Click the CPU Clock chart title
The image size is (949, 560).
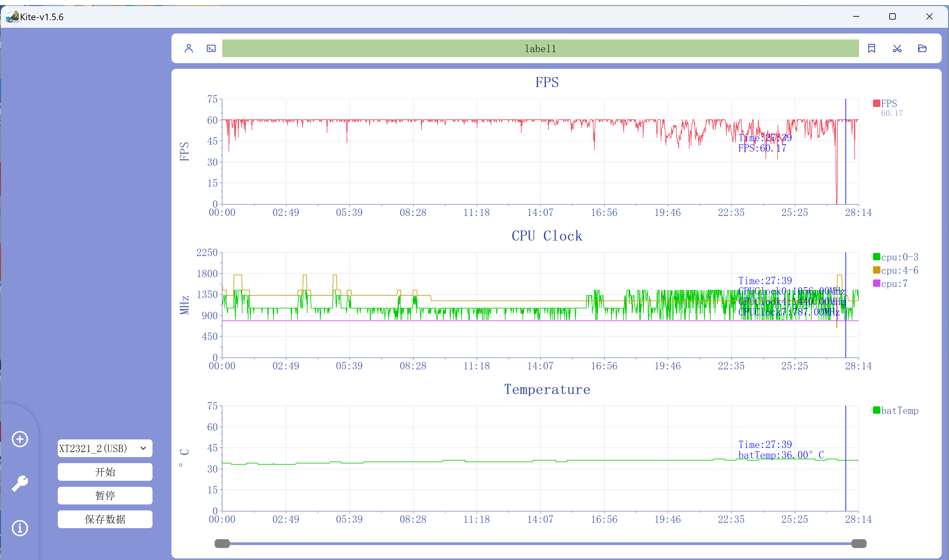547,236
